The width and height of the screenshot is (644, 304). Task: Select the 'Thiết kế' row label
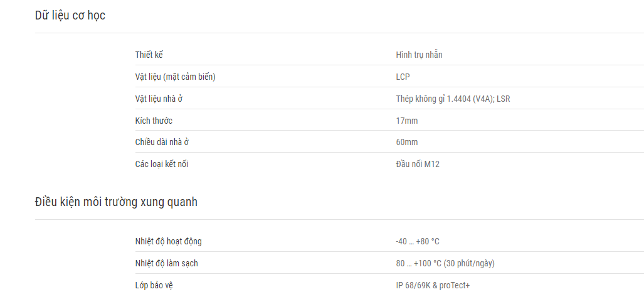(x=149, y=55)
